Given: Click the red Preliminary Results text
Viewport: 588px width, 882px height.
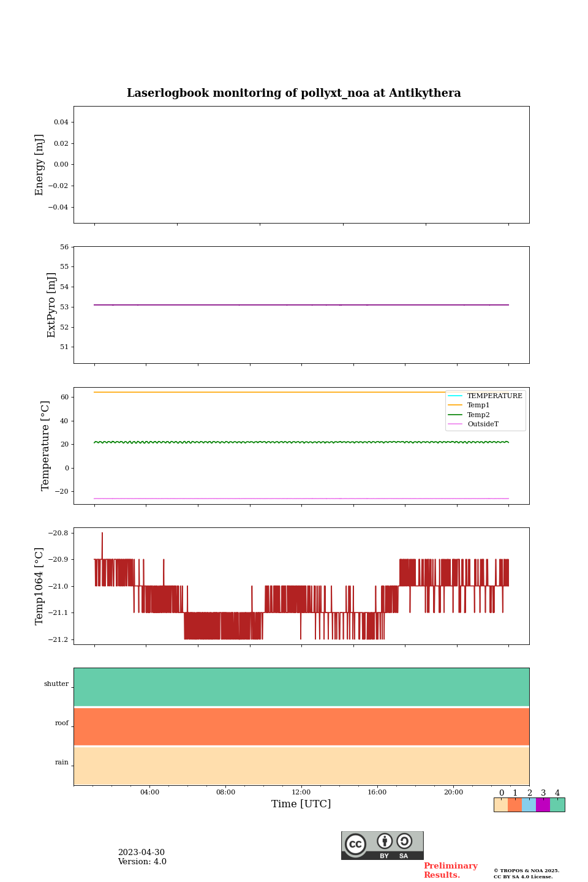Looking at the screenshot, I should click(451, 870).
